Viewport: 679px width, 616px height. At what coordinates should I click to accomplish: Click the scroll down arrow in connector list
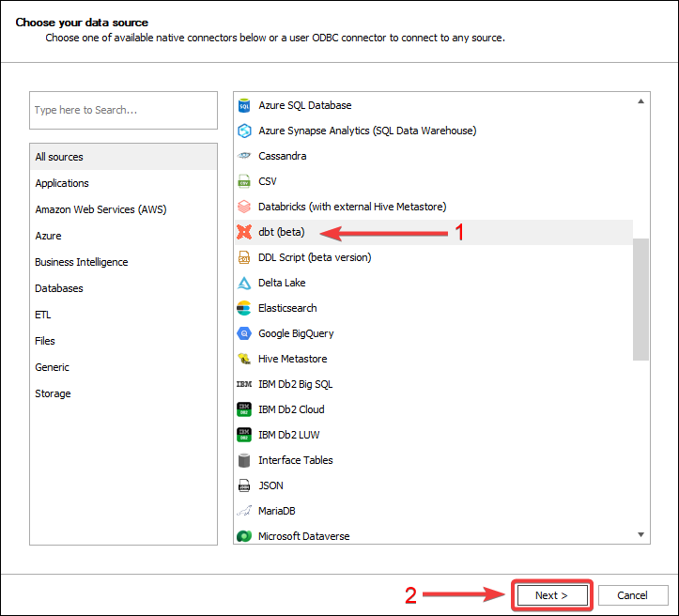point(641,535)
